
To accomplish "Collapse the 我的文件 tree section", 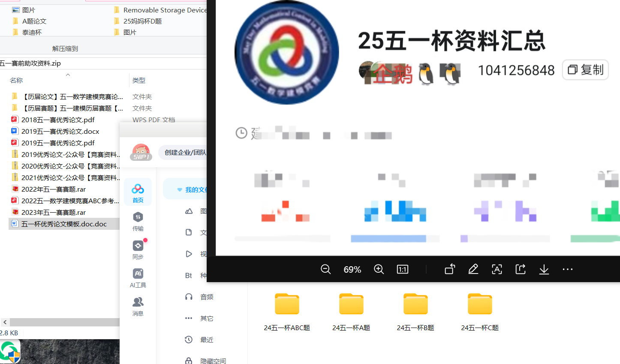I will click(180, 190).
